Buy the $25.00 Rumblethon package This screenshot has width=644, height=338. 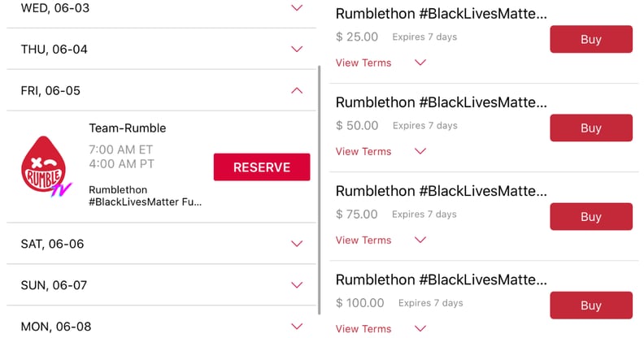tap(591, 39)
